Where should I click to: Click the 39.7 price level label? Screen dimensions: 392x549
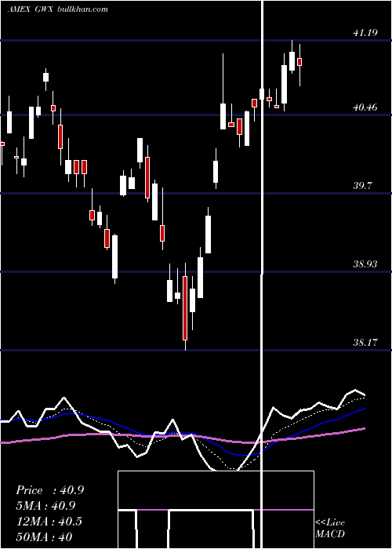click(362, 186)
